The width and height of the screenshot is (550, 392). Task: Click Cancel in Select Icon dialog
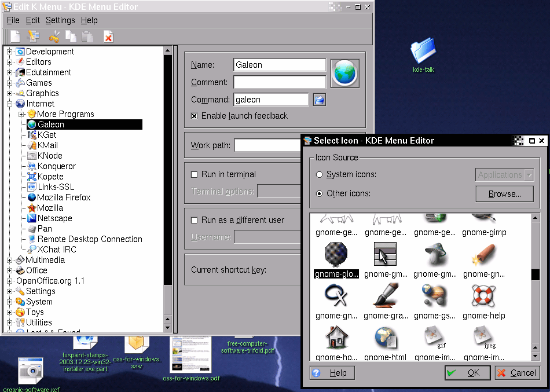pos(517,373)
